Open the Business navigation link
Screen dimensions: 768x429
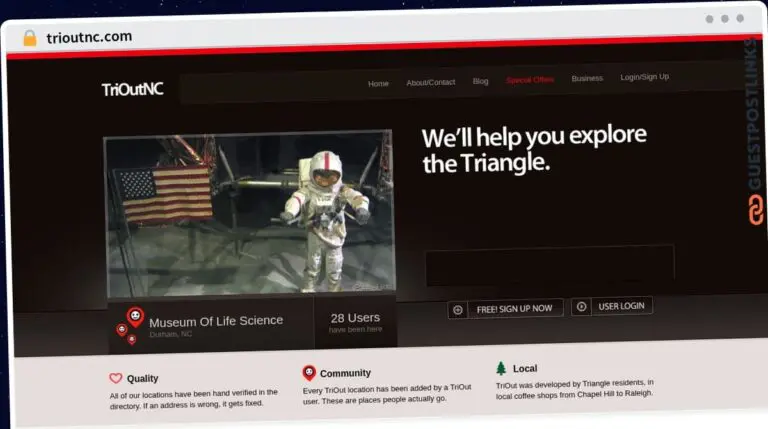(x=587, y=78)
